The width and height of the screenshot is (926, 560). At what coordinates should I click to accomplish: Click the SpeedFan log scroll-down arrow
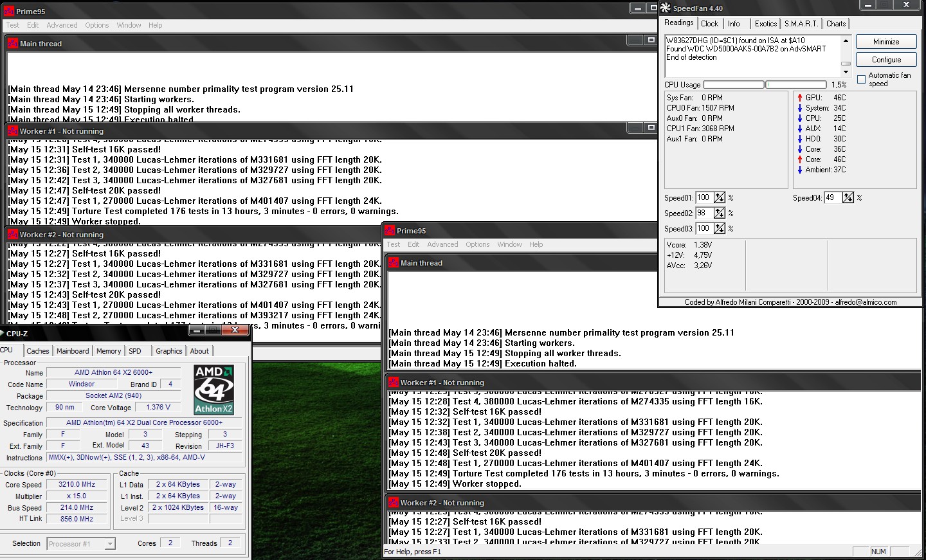point(846,72)
